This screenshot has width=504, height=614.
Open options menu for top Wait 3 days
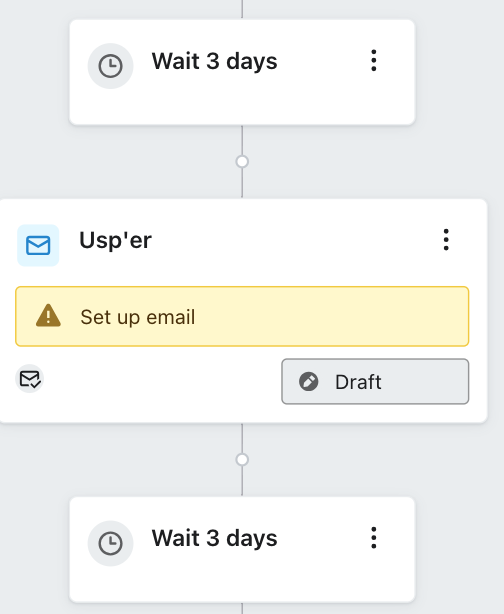[374, 61]
